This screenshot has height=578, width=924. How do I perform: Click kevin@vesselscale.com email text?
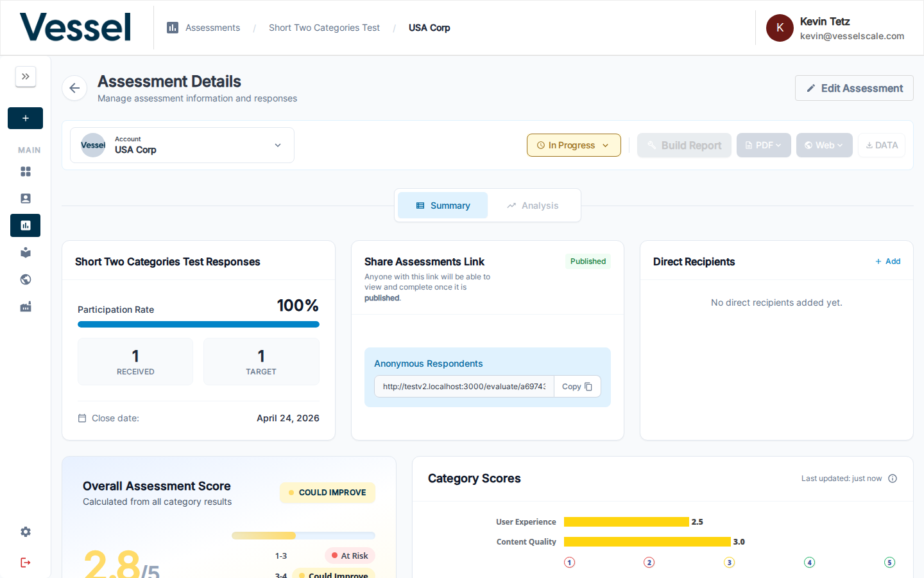tap(852, 36)
